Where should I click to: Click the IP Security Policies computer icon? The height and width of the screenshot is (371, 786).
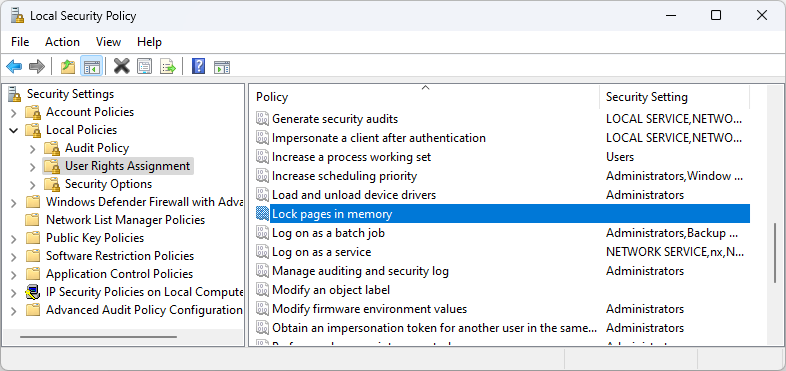[x=33, y=292]
